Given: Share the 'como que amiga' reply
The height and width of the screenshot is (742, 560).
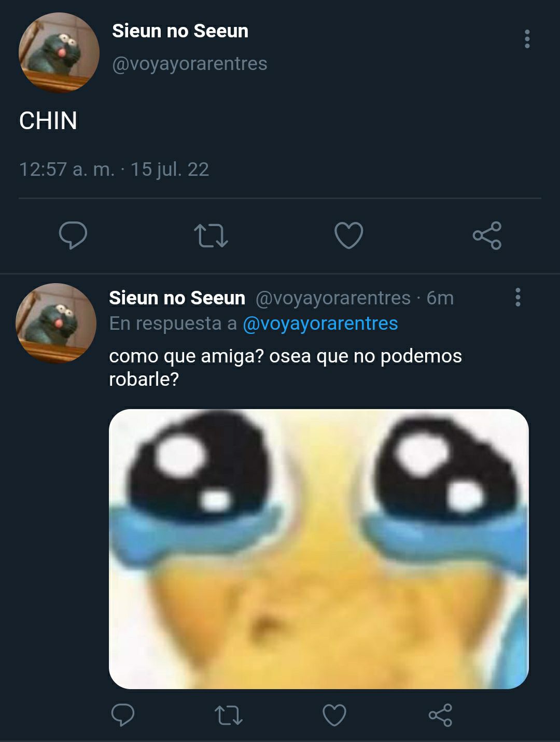Looking at the screenshot, I should pos(440,715).
